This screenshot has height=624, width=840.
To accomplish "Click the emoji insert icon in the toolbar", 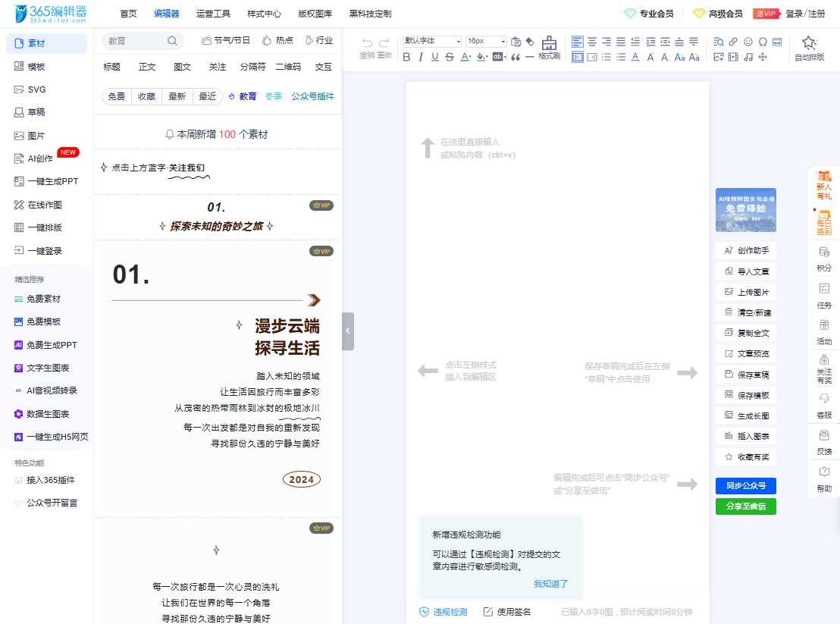I will click(x=749, y=42).
